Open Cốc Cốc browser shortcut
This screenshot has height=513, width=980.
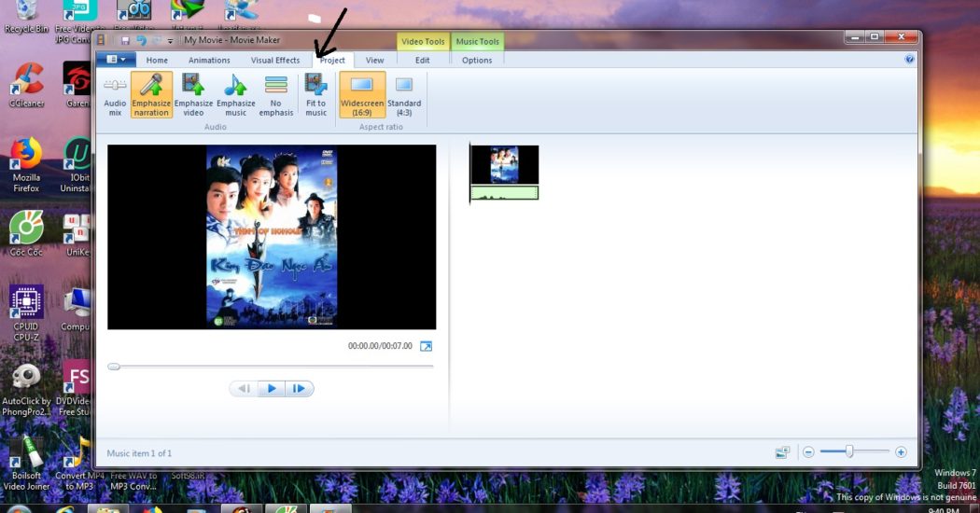pyautogui.click(x=26, y=234)
